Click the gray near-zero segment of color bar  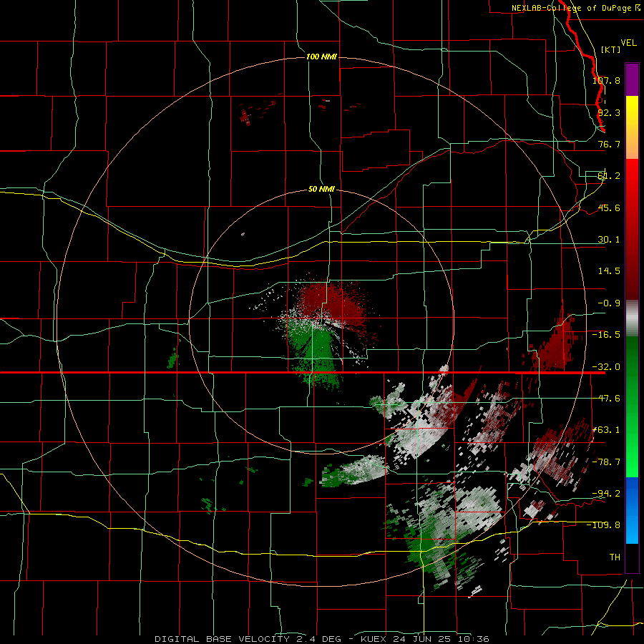[632, 318]
